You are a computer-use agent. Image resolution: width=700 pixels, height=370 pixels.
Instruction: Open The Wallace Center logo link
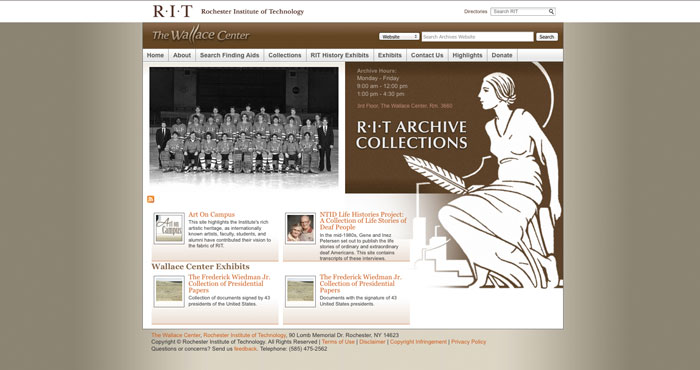(x=201, y=35)
